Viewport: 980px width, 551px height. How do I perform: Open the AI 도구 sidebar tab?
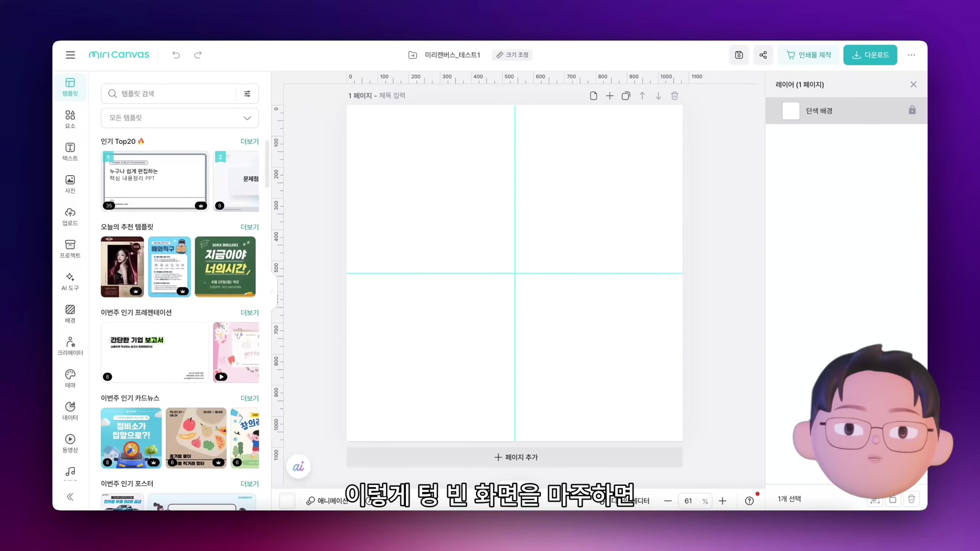pyautogui.click(x=70, y=281)
